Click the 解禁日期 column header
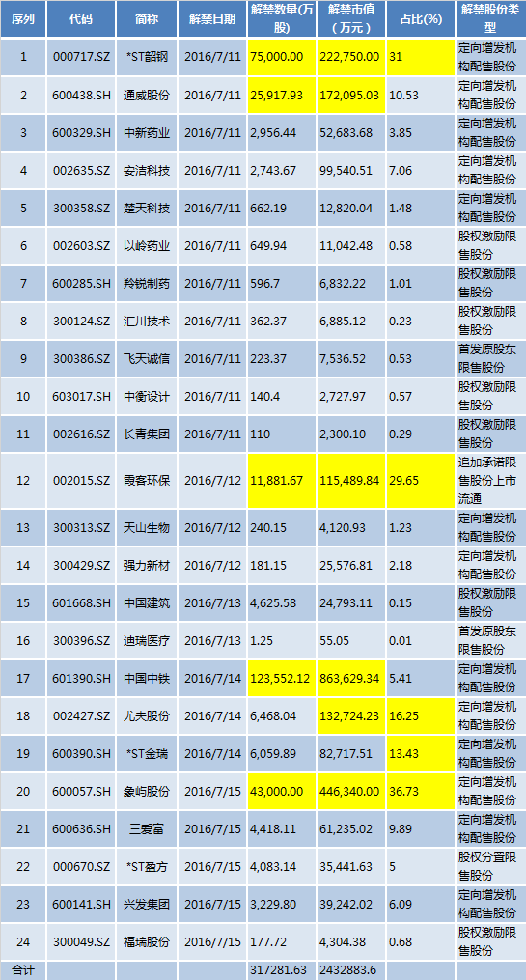The width and height of the screenshot is (526, 980). (212, 18)
